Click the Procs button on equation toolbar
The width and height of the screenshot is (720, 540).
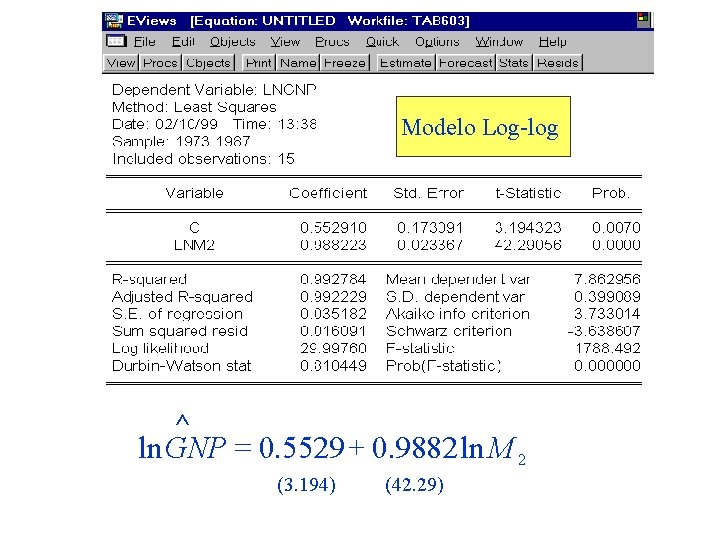[160, 63]
